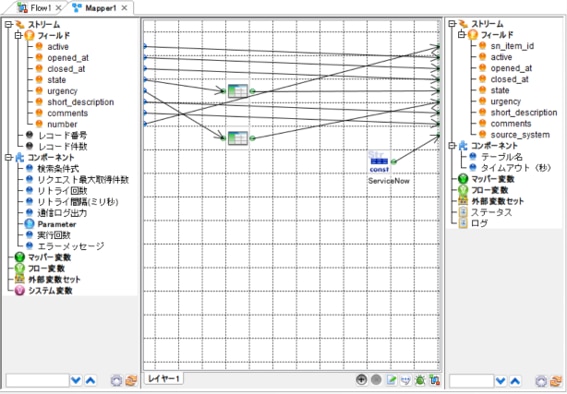Click the orange refresh icon in left panel
The width and height of the screenshot is (567, 394).
coord(131,380)
